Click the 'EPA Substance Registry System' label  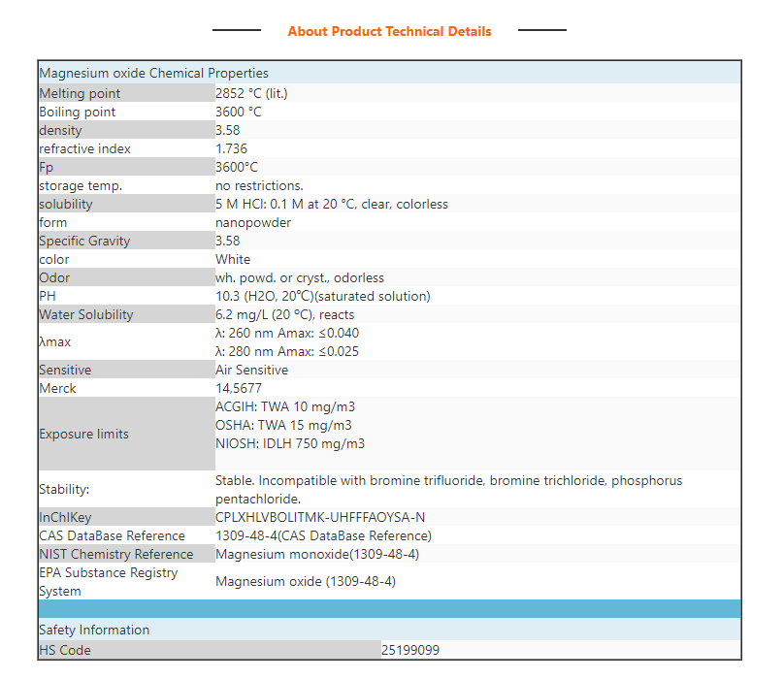(x=108, y=583)
